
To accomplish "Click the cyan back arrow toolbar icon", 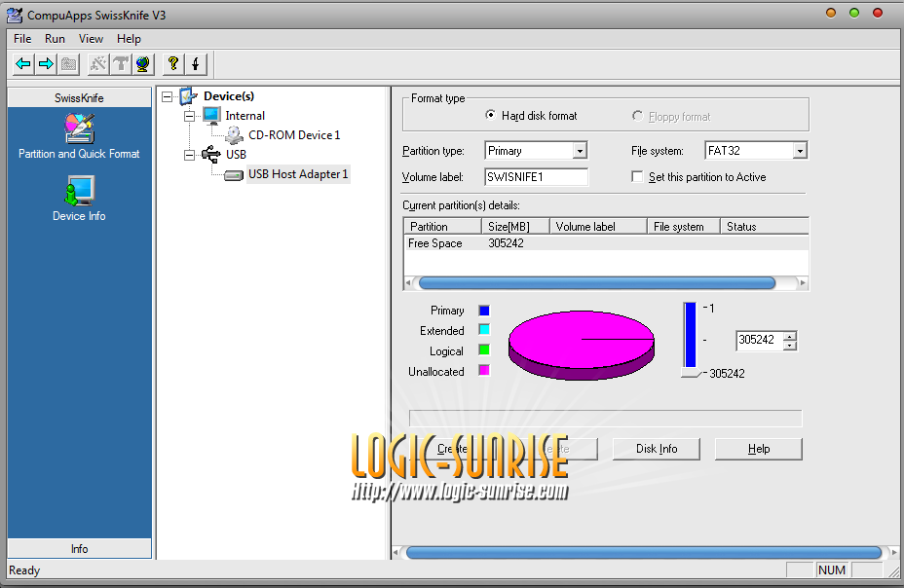I will click(23, 63).
